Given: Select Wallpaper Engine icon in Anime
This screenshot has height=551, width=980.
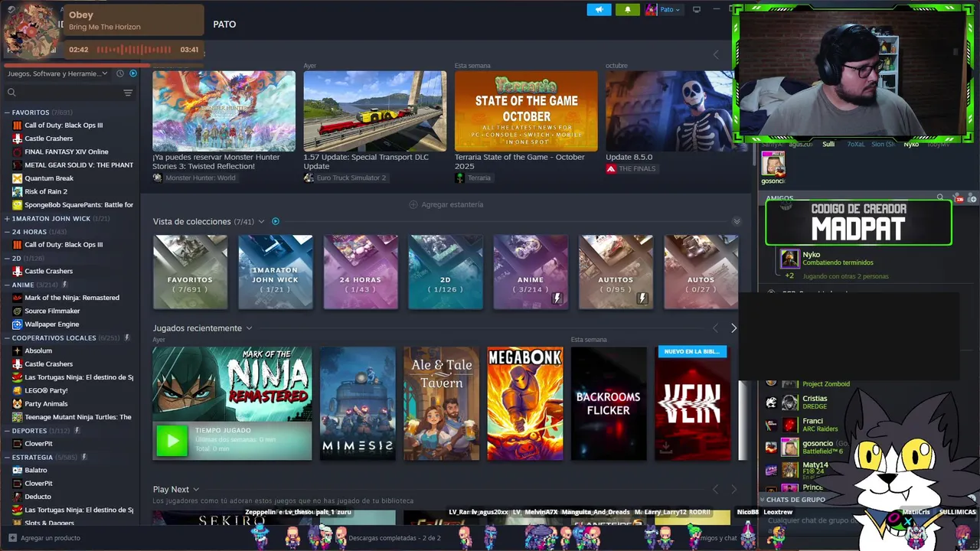Looking at the screenshot, I should [17, 324].
